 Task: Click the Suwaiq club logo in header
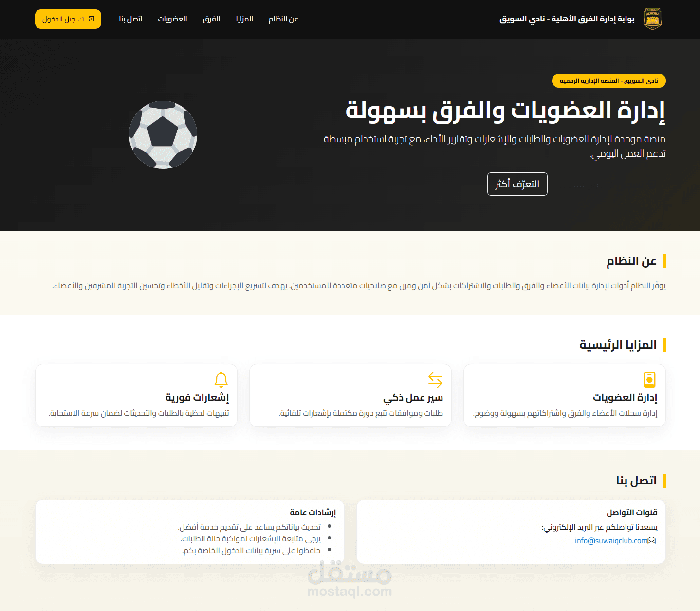coord(652,19)
